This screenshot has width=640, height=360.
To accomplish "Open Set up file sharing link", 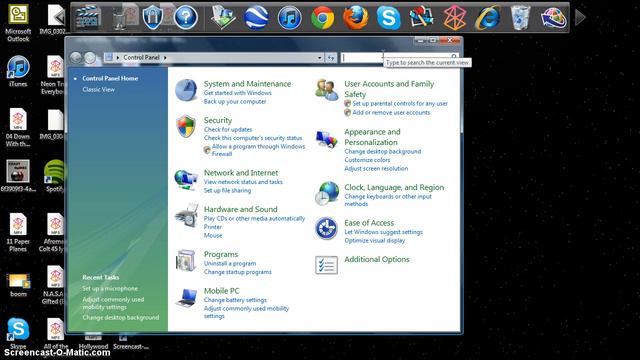I will click(x=227, y=191).
